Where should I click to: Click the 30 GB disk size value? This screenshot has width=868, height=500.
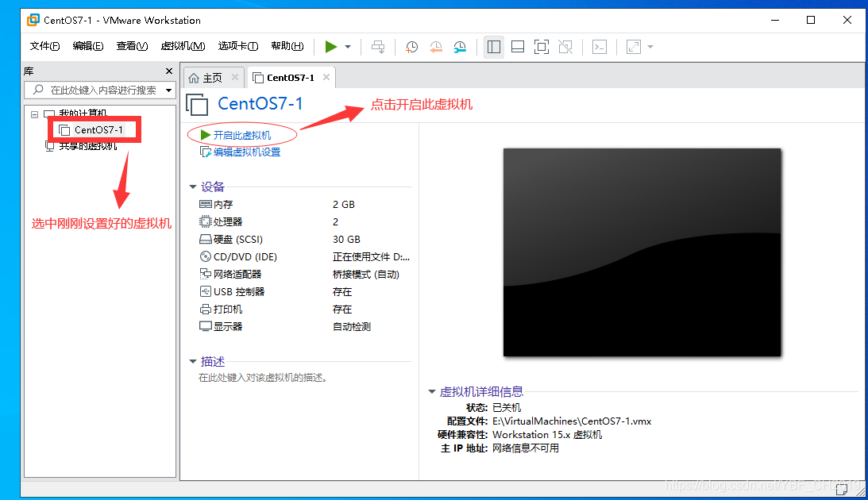point(346,240)
